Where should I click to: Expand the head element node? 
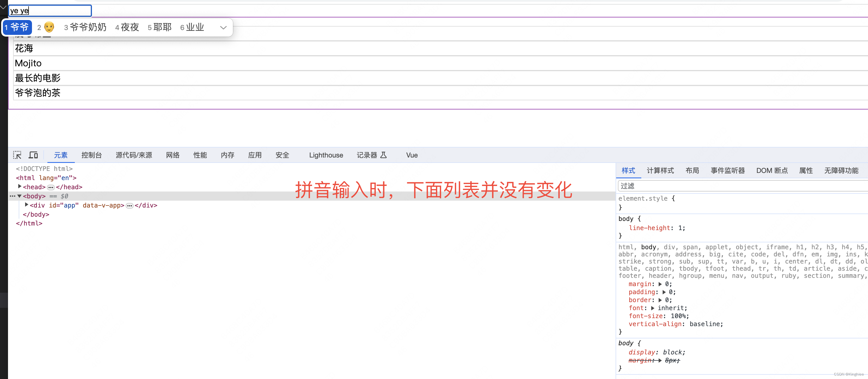[x=19, y=186]
